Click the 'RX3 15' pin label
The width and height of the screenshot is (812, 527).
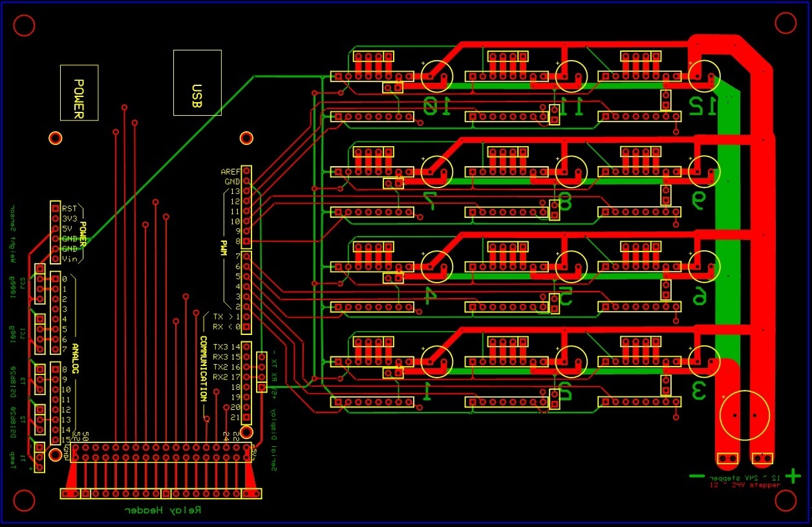(226, 357)
